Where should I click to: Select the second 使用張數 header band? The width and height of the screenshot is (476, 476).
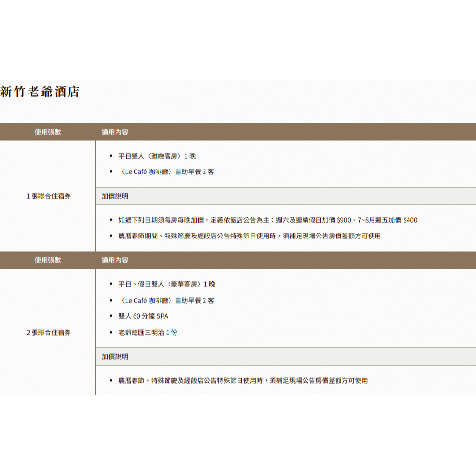coord(47,260)
